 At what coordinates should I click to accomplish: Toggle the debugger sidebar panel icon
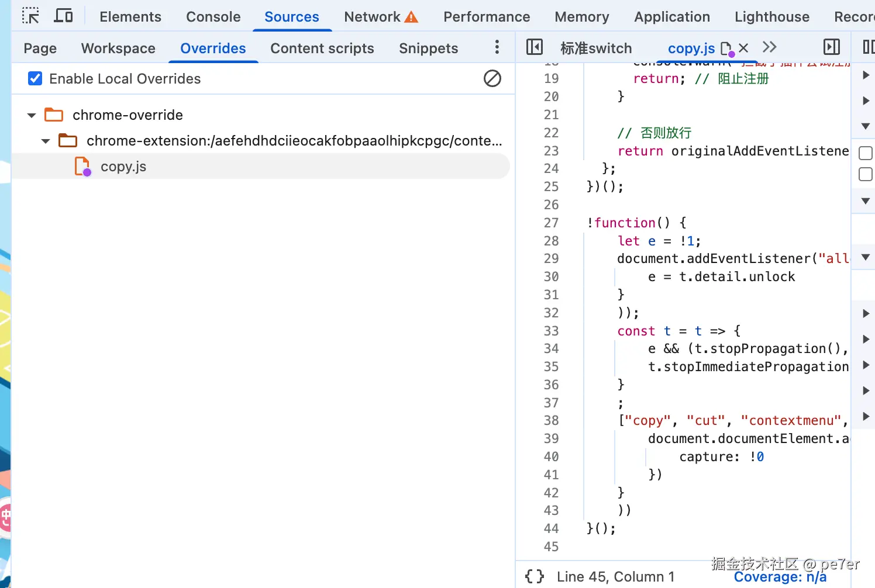[832, 47]
